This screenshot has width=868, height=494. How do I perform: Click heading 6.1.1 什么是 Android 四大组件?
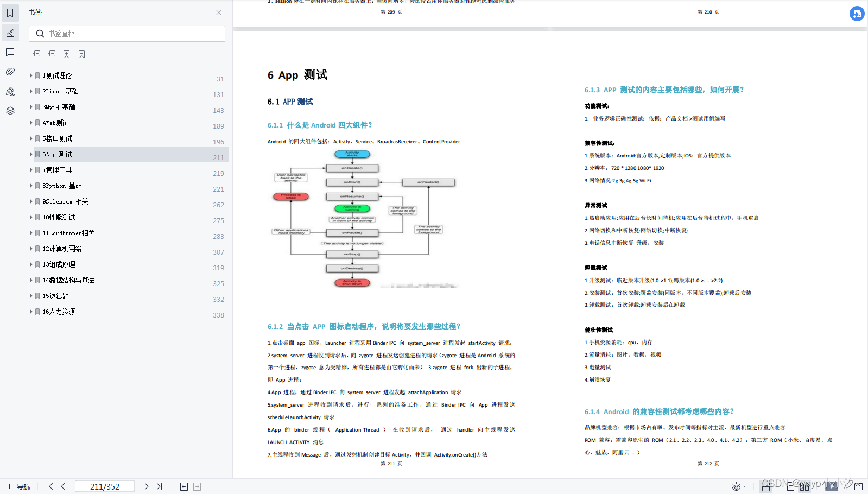click(x=320, y=125)
